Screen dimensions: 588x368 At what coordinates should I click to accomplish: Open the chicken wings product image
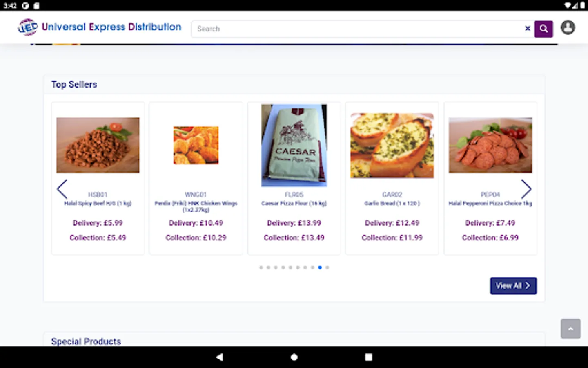[196, 145]
